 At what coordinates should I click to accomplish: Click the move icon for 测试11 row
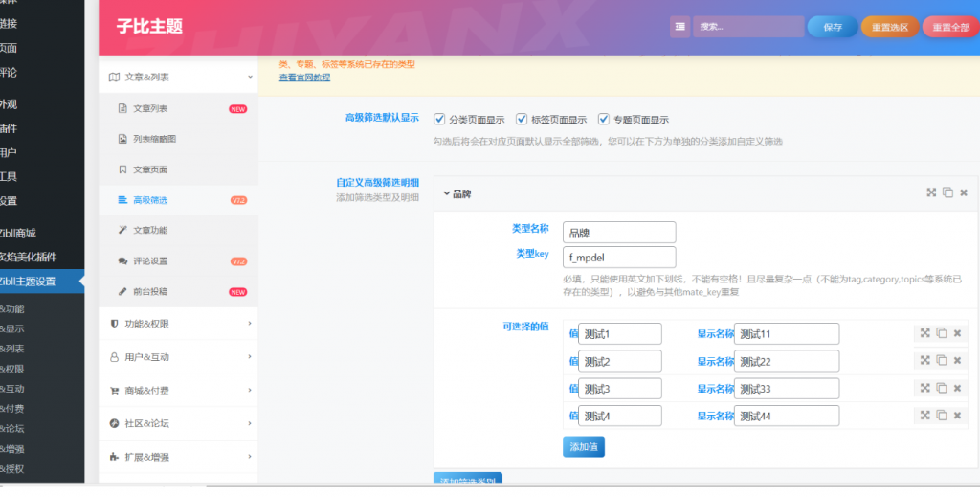click(x=925, y=333)
